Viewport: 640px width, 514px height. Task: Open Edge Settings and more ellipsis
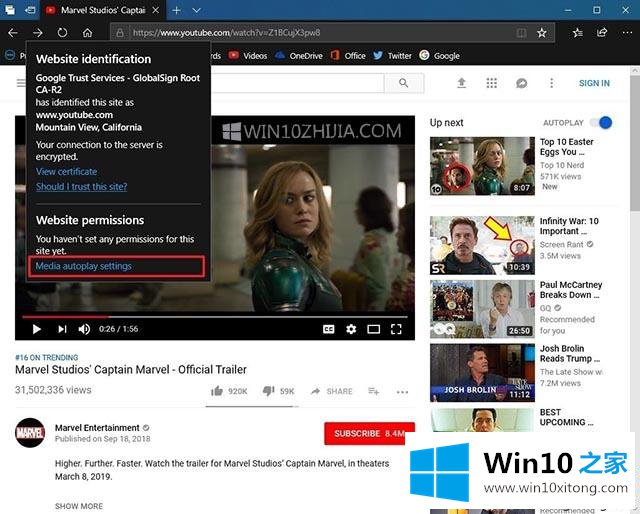click(627, 33)
